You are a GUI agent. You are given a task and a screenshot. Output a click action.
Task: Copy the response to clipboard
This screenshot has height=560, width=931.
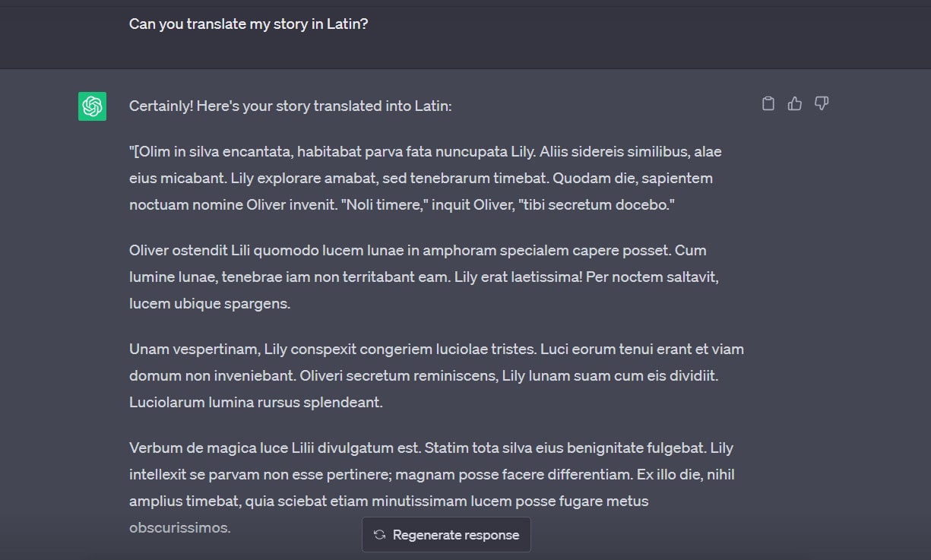click(x=768, y=103)
